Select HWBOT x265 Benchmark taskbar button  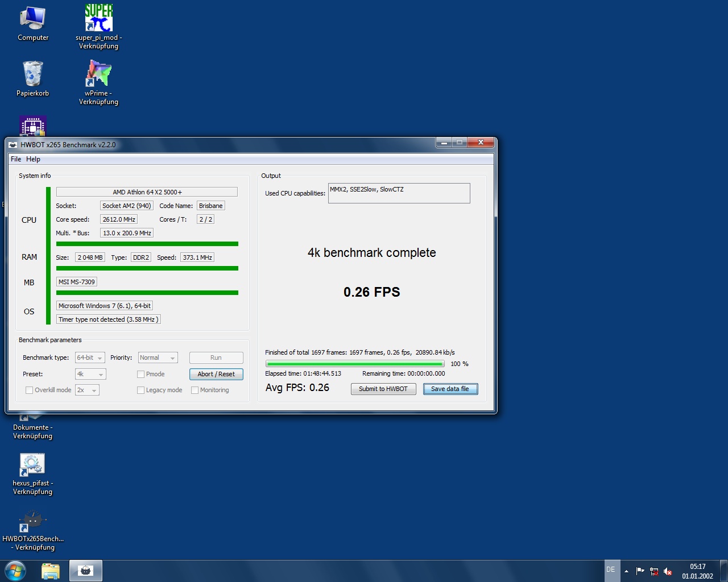tap(86, 571)
